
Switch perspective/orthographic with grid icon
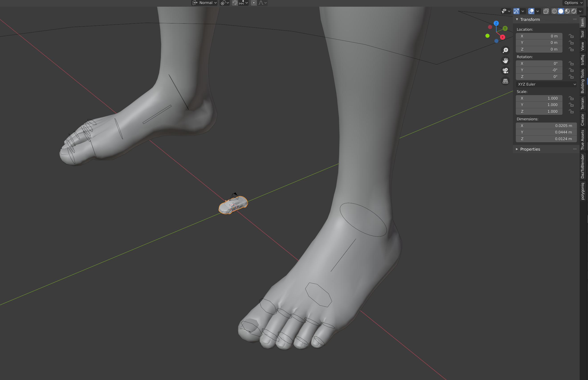point(505,81)
